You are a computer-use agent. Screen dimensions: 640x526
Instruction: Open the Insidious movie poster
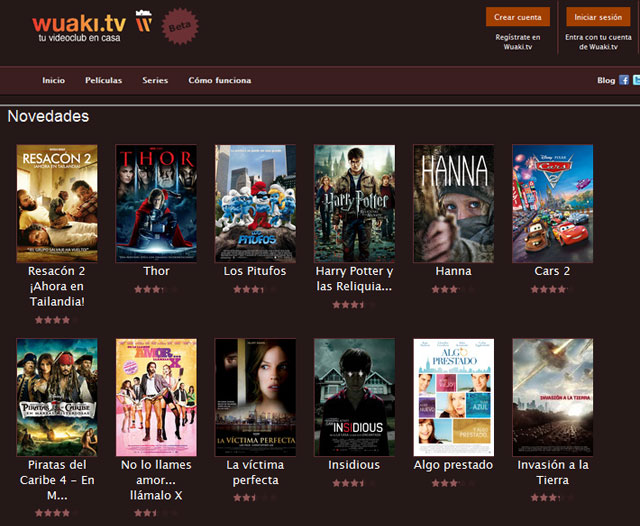(355, 397)
